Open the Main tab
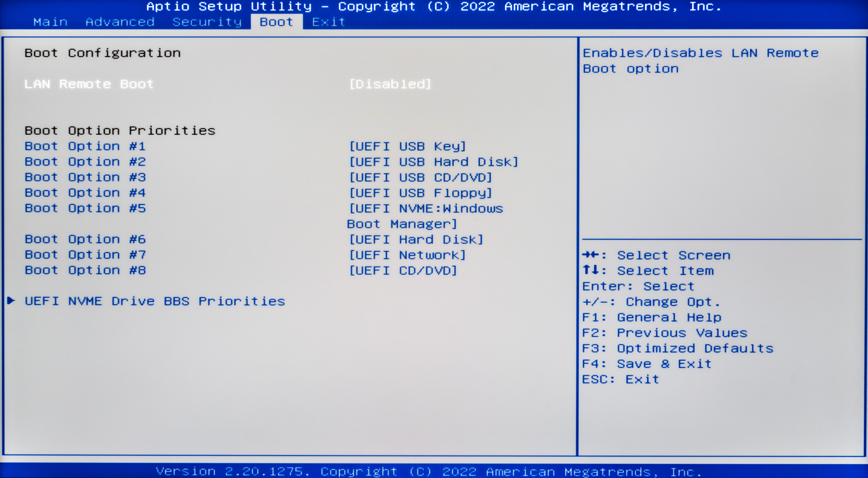 (51, 22)
